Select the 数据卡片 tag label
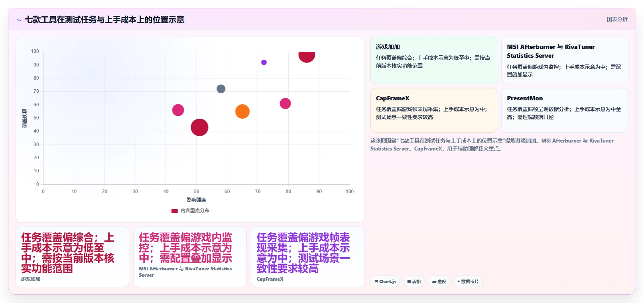The image size is (644, 303). click(470, 281)
